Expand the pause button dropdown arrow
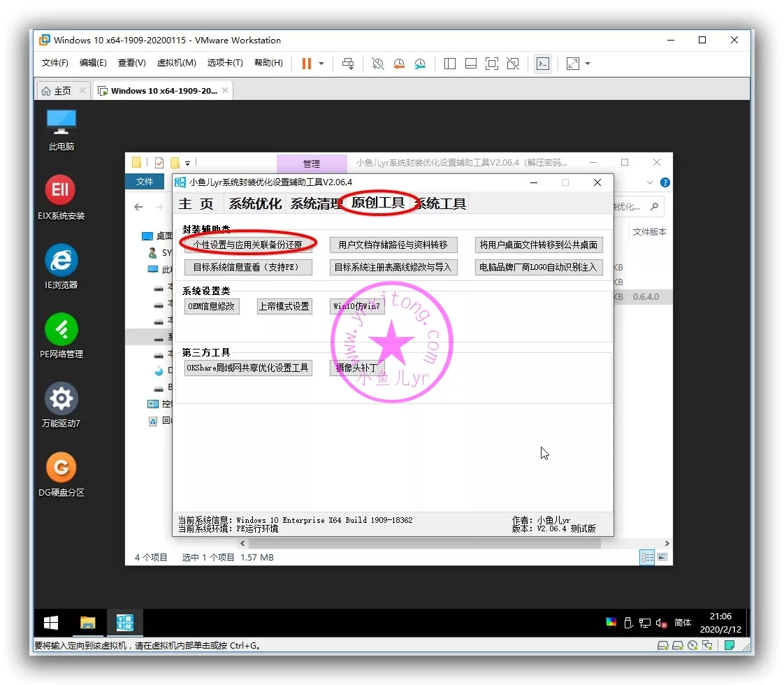The image size is (784, 685). point(321,64)
